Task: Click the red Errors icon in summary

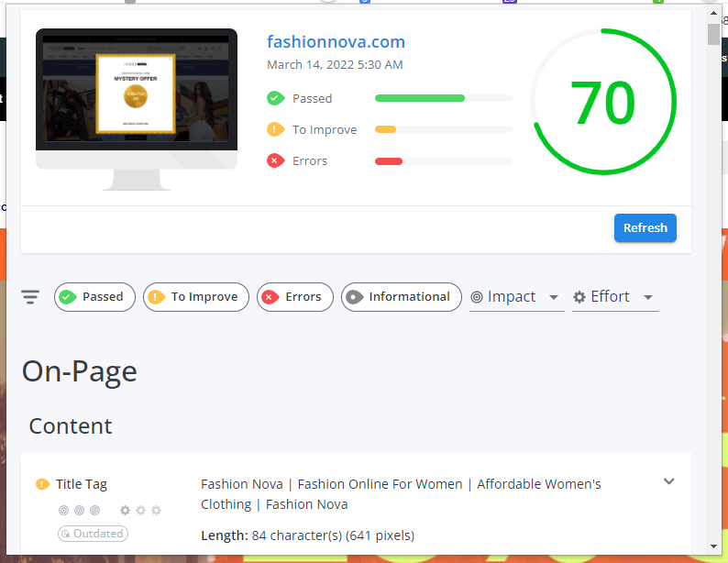Action: click(x=274, y=160)
